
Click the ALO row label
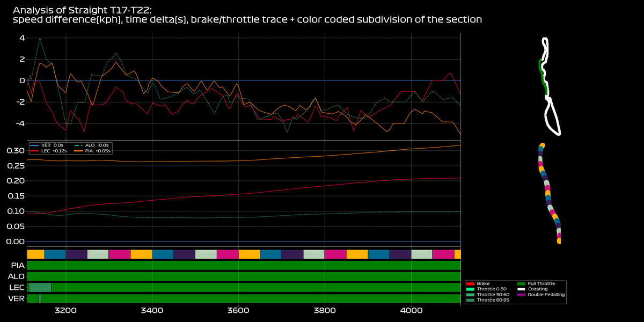(16, 276)
